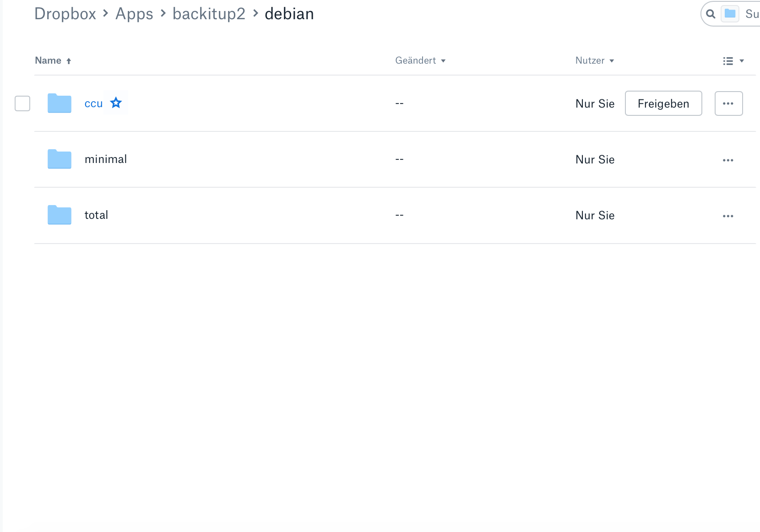Click Nur Sie in minimal row
760x532 pixels.
595,159
